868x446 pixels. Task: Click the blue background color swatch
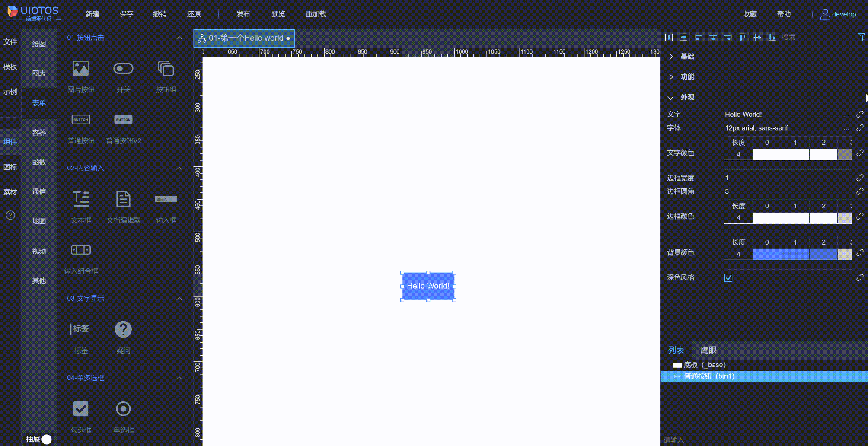click(766, 254)
